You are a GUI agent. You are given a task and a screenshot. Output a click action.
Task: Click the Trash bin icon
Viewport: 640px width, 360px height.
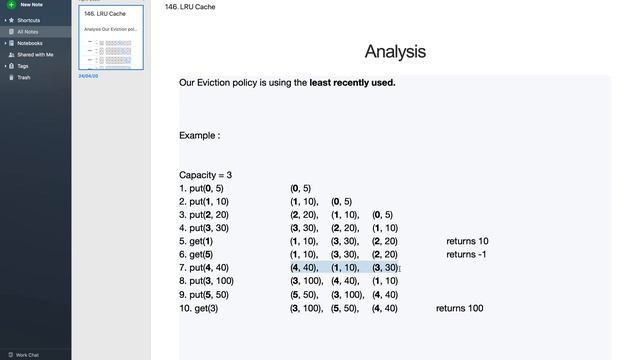click(x=11, y=77)
